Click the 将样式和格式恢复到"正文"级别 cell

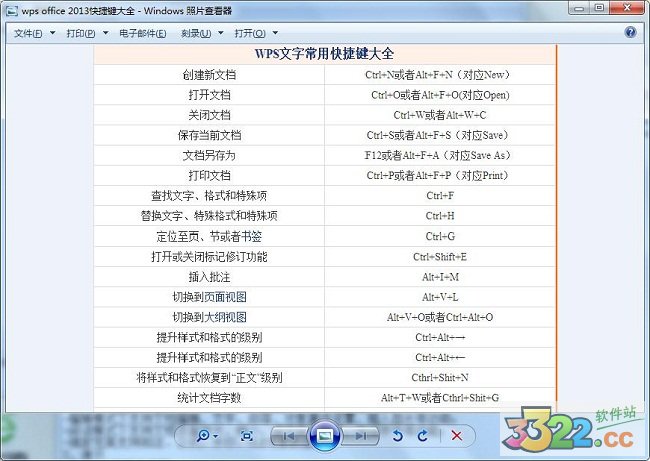(209, 378)
